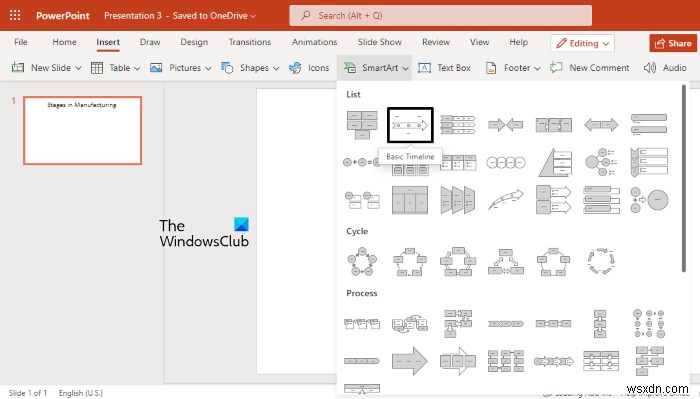The height and width of the screenshot is (399, 700).
Task: Insert Audio from the ribbon
Action: pyautogui.click(x=665, y=68)
